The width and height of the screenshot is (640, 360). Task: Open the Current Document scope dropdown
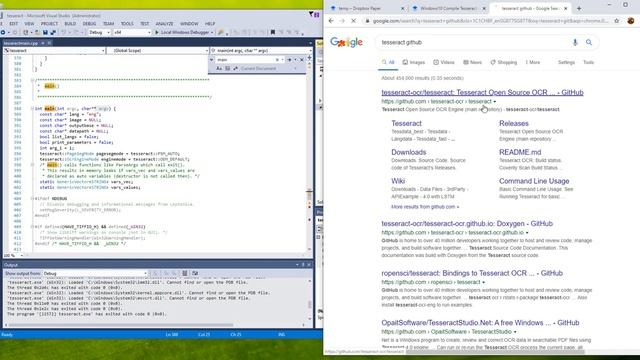pyautogui.click(x=269, y=69)
